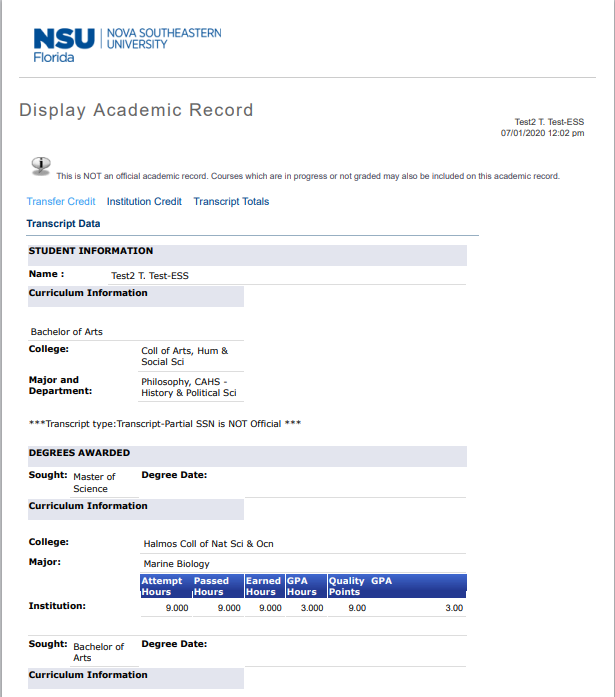Click the Quality Points column header
Screen dimensions: 615x697
click(346, 586)
